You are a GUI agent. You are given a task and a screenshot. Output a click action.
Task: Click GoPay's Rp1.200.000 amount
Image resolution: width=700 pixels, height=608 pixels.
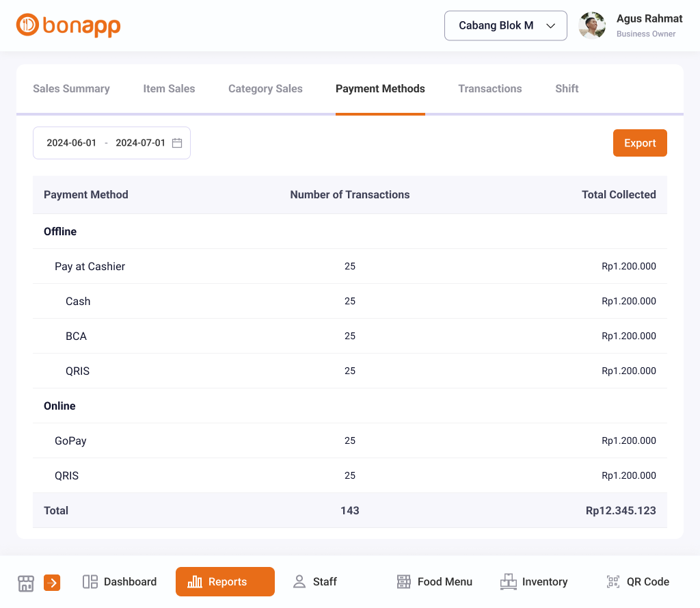629,440
